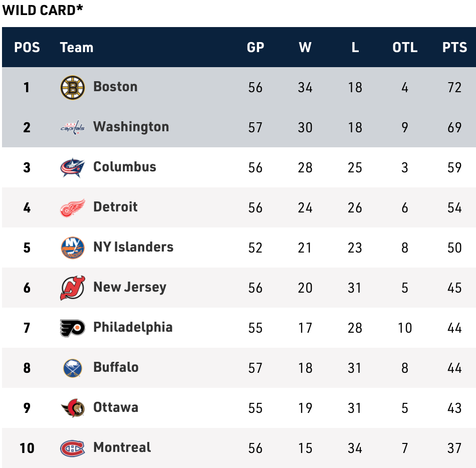This screenshot has height=468, width=476.
Task: Click the NY Islanders logo
Action: point(73,248)
